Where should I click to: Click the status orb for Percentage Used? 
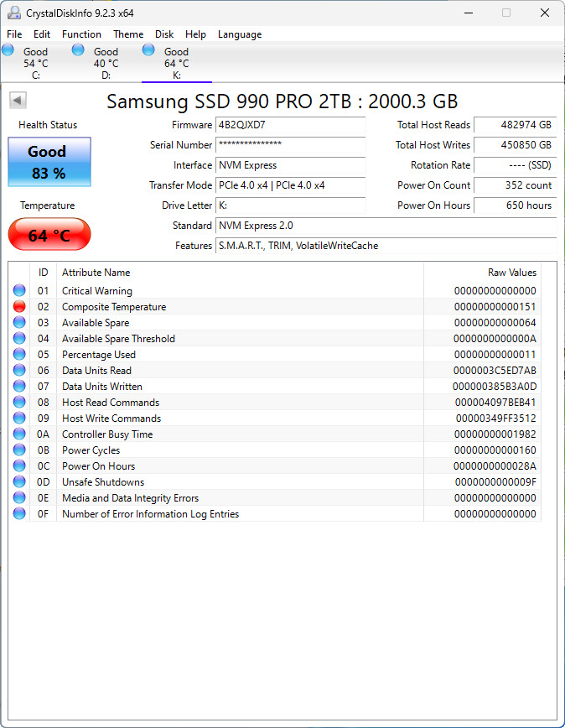point(19,354)
